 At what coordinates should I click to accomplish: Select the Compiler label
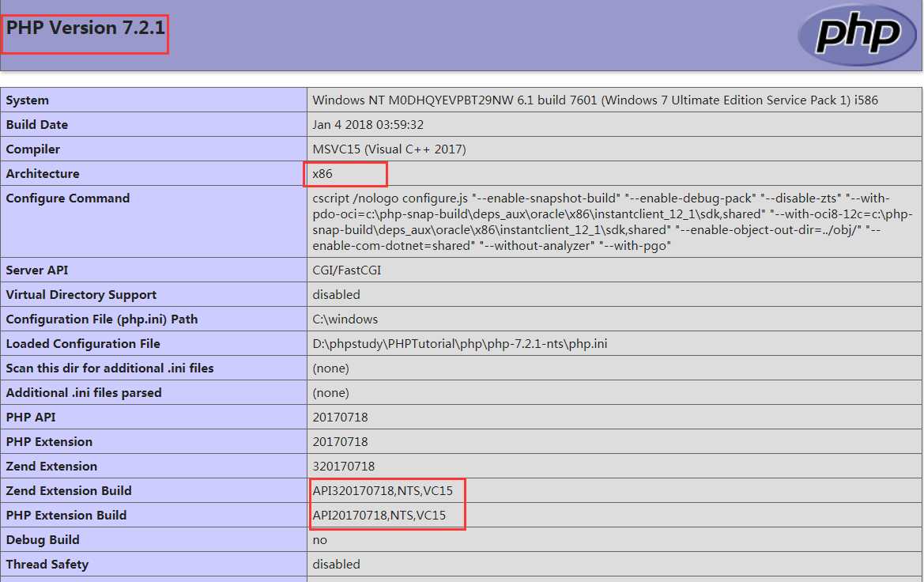[x=33, y=149]
